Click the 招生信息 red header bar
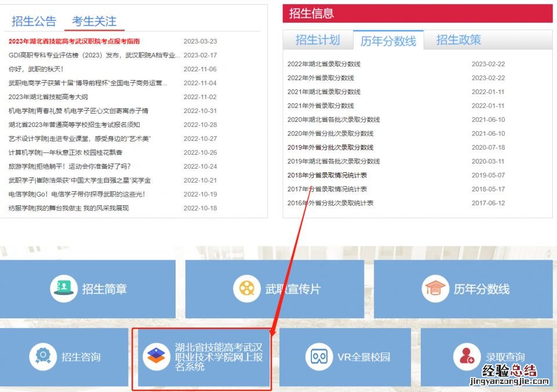557x392 pixels. [417, 13]
